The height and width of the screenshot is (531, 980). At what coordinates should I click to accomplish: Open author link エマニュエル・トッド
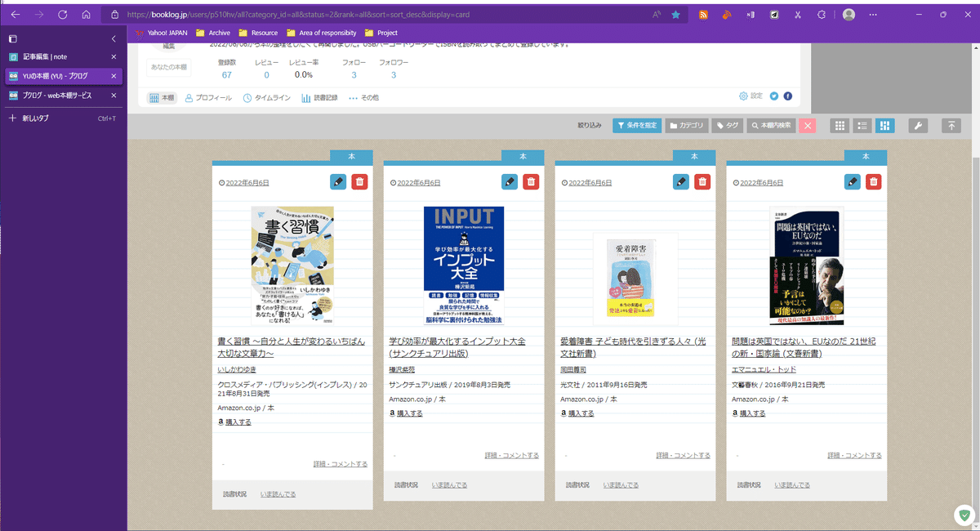[x=764, y=370]
